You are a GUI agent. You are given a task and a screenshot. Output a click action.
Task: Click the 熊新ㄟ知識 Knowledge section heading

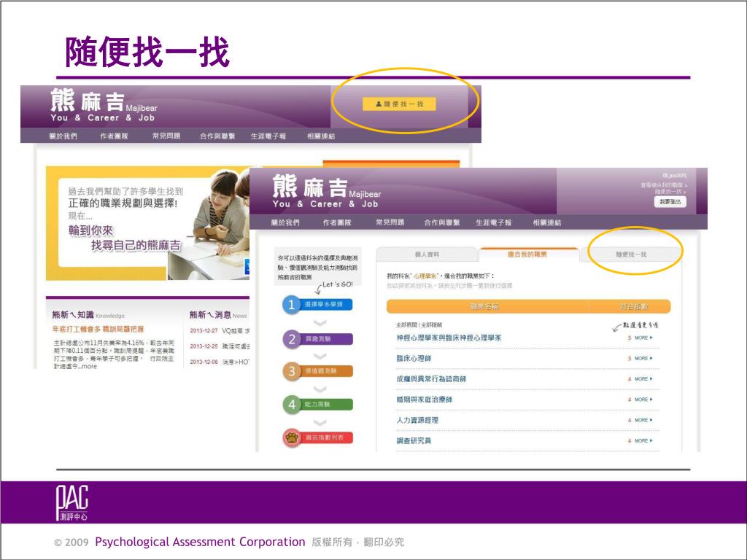tap(88, 315)
